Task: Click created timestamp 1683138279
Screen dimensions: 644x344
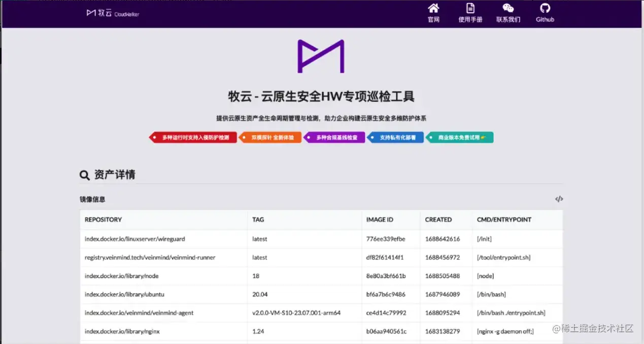Action: pyautogui.click(x=443, y=331)
